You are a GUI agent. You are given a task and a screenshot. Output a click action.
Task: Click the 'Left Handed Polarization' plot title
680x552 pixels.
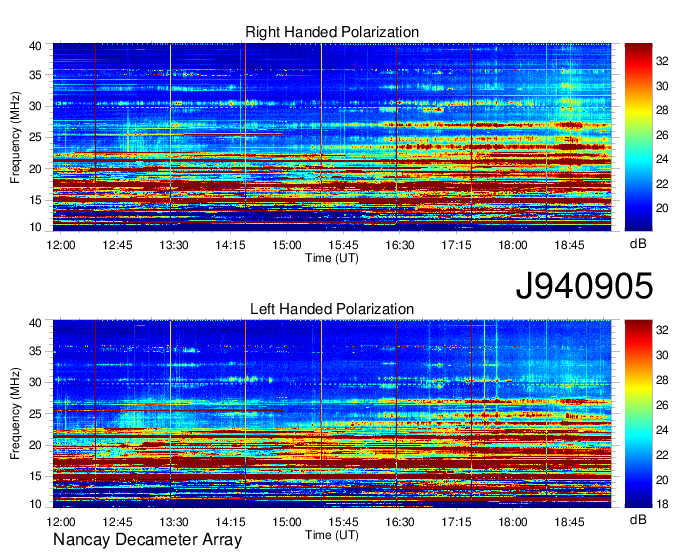(332, 309)
